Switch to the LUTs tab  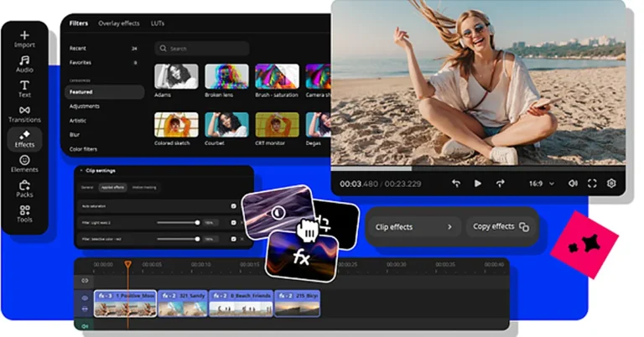(158, 23)
